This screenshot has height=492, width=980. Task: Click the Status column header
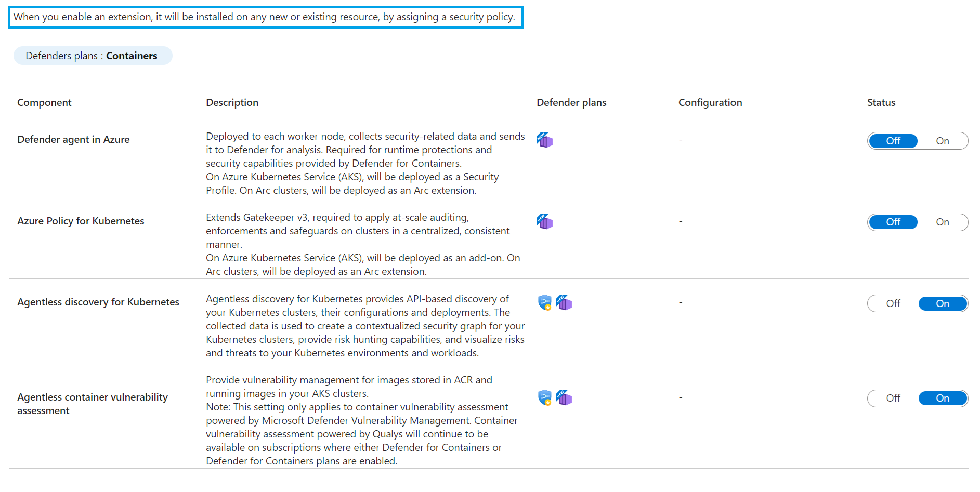pyautogui.click(x=881, y=102)
